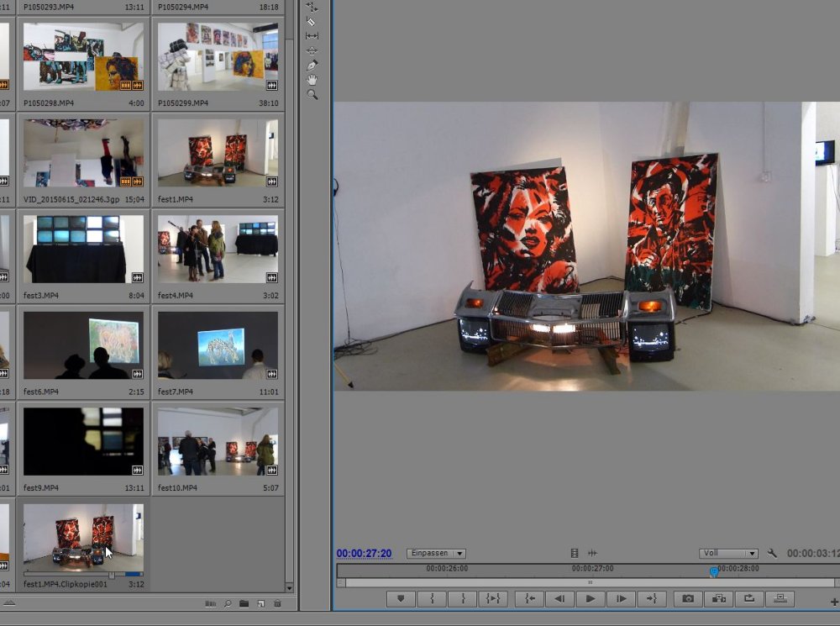Viewport: 840px width, 626px height.
Task: Select the P1050298.MP4 thumbnail
Action: (83, 57)
